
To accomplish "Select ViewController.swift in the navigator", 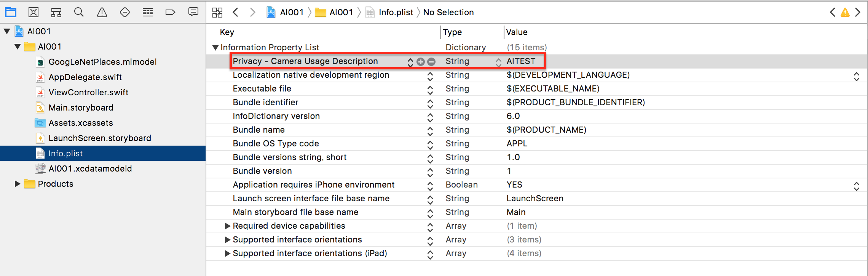I will (x=88, y=92).
